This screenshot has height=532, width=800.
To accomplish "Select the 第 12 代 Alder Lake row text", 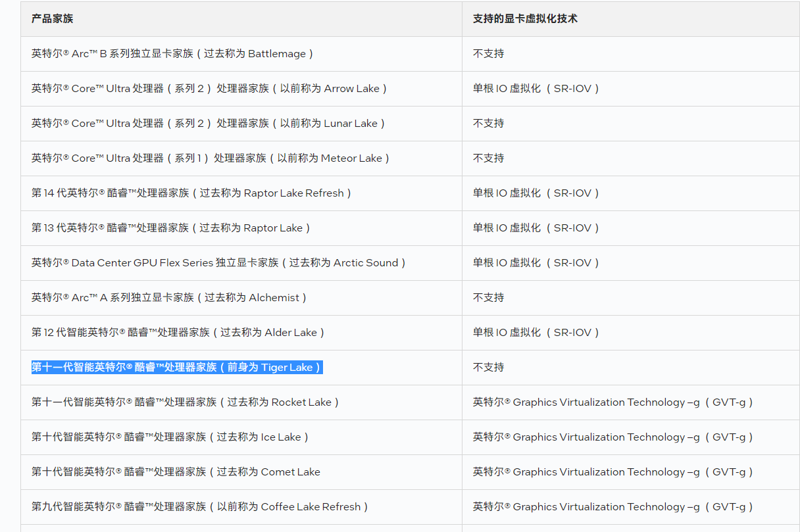I will click(179, 333).
